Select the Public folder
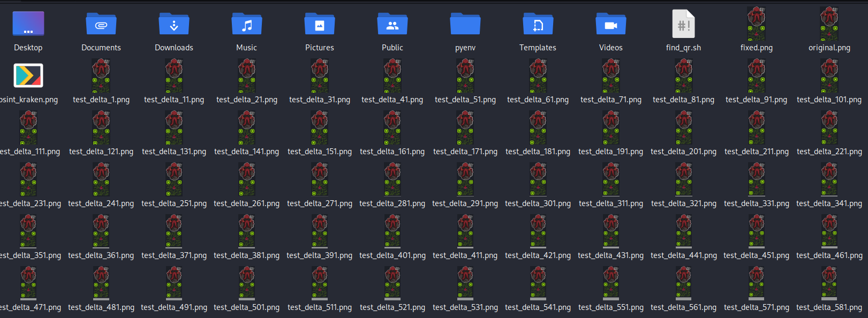 pyautogui.click(x=393, y=25)
